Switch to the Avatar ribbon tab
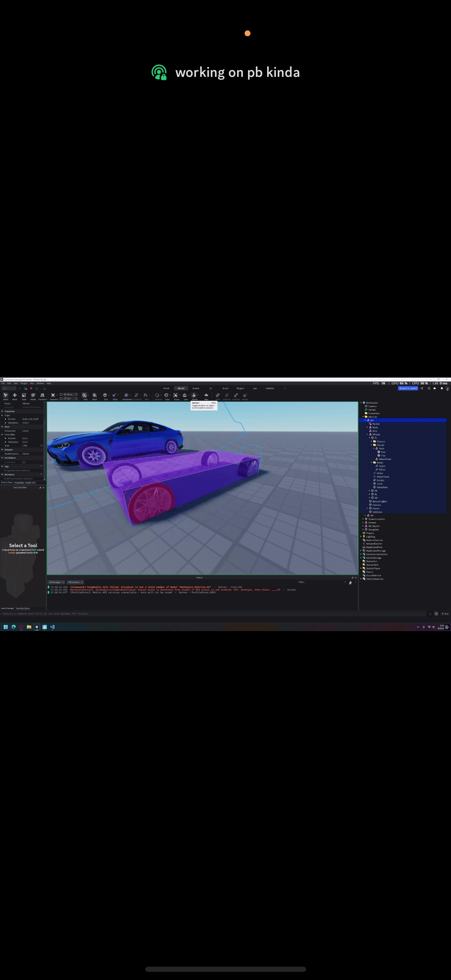Screen dimensions: 451x980 tap(196, 389)
